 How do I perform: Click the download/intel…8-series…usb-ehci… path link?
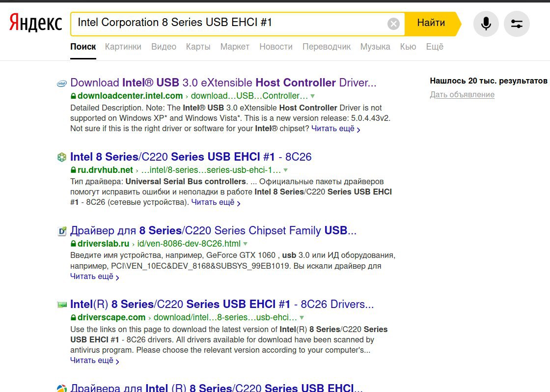[x=225, y=317]
